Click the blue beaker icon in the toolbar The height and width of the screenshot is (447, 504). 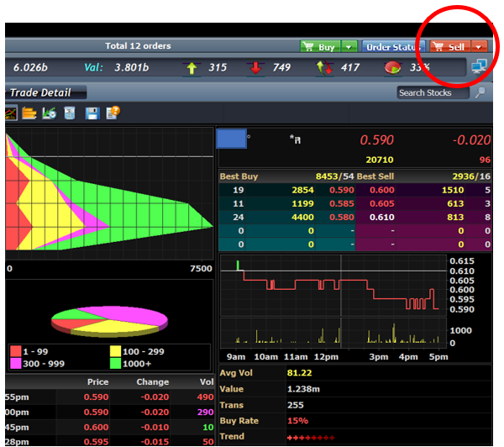pos(70,113)
